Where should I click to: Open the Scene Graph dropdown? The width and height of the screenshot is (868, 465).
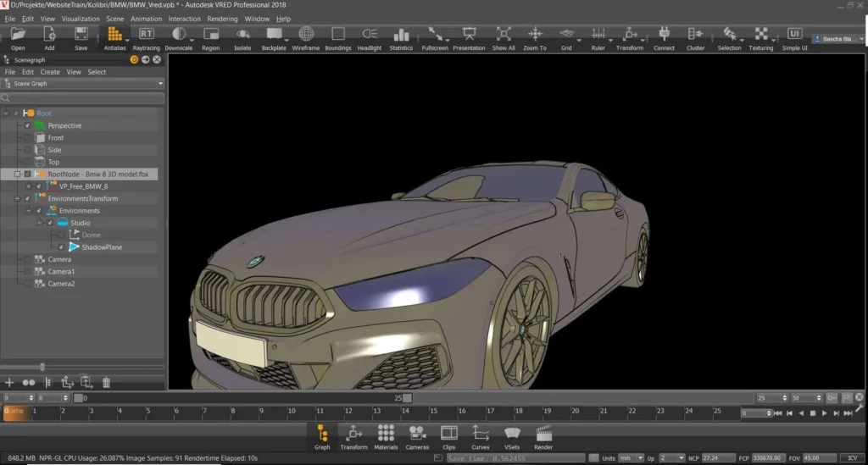pos(83,84)
